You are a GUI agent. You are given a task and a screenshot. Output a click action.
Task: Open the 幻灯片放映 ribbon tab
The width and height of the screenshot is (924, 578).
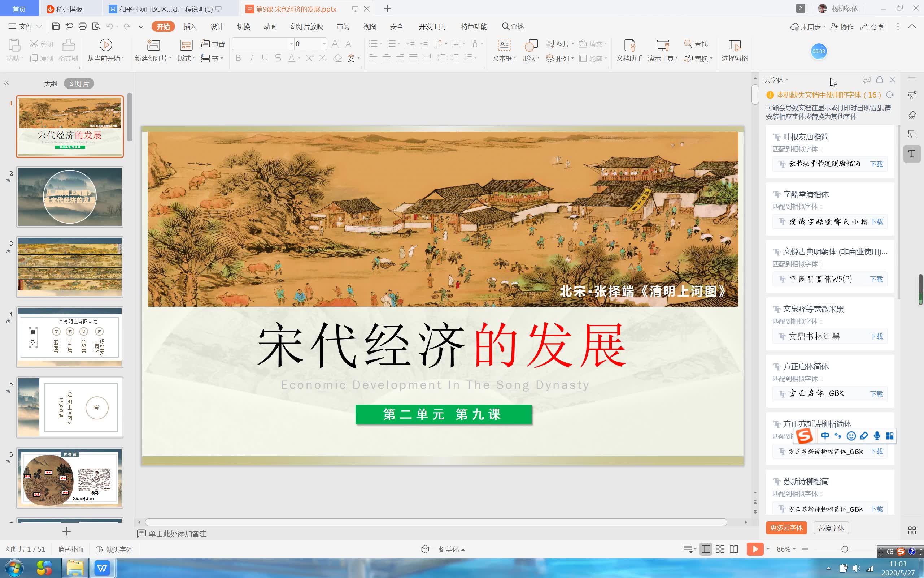point(306,26)
